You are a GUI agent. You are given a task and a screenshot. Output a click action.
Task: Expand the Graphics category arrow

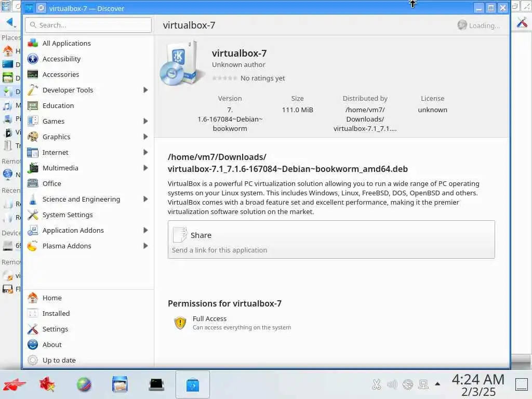pos(145,137)
